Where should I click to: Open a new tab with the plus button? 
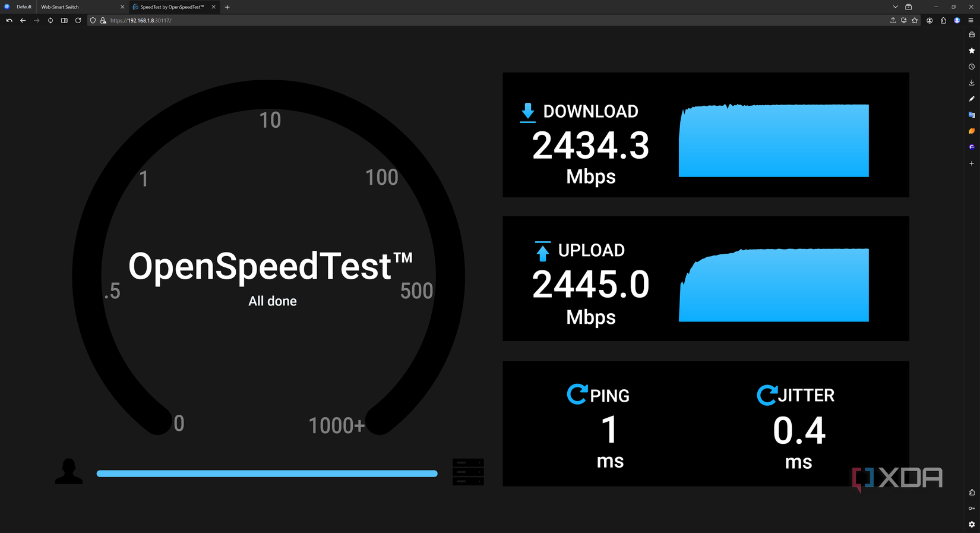click(227, 7)
